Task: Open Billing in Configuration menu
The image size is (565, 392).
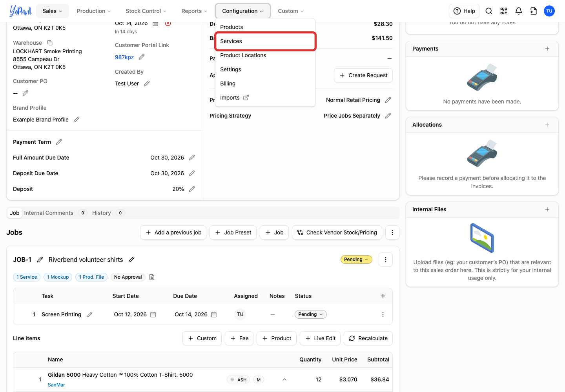Action: (x=265, y=83)
